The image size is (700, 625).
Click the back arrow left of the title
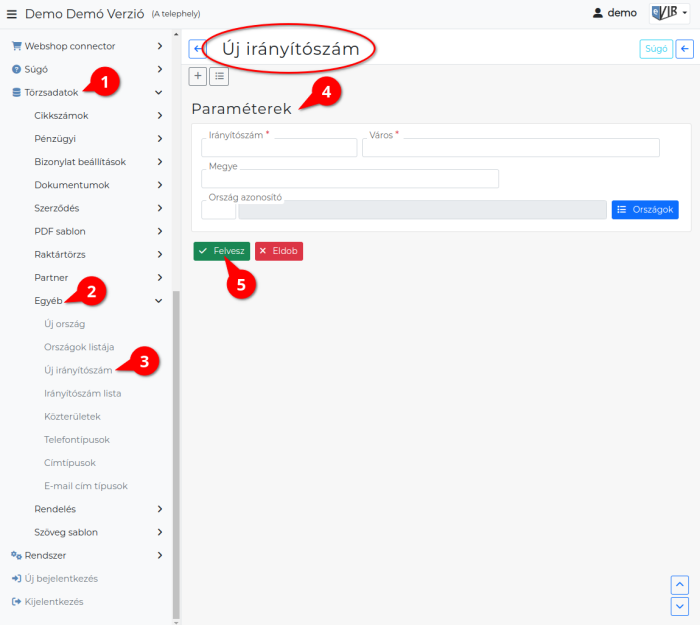pyautogui.click(x=197, y=49)
